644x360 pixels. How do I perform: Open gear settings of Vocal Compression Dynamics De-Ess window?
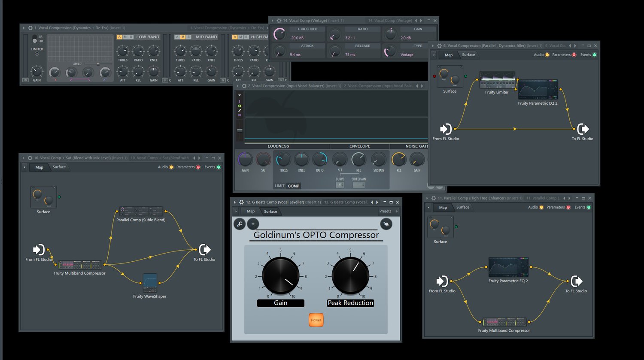[x=30, y=28]
